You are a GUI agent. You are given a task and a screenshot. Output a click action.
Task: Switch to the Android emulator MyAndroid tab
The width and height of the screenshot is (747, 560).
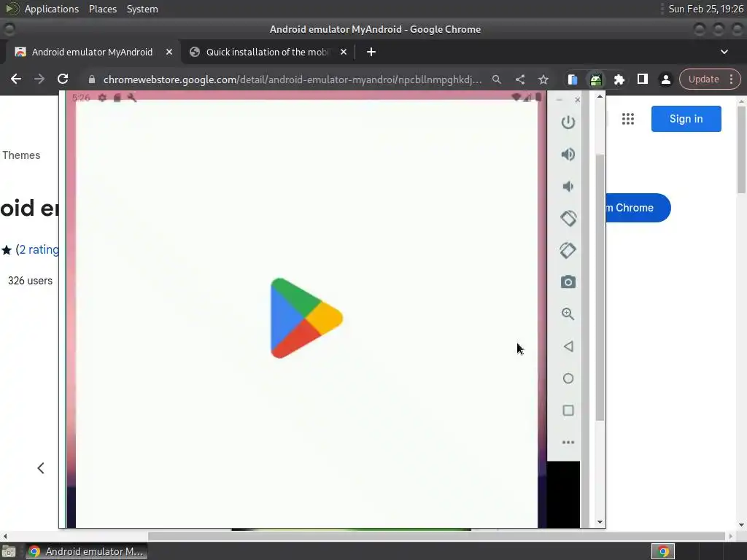(92, 52)
